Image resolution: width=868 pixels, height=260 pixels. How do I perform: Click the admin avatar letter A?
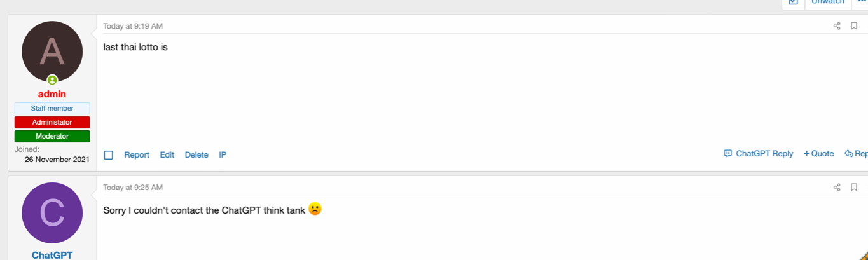52,51
